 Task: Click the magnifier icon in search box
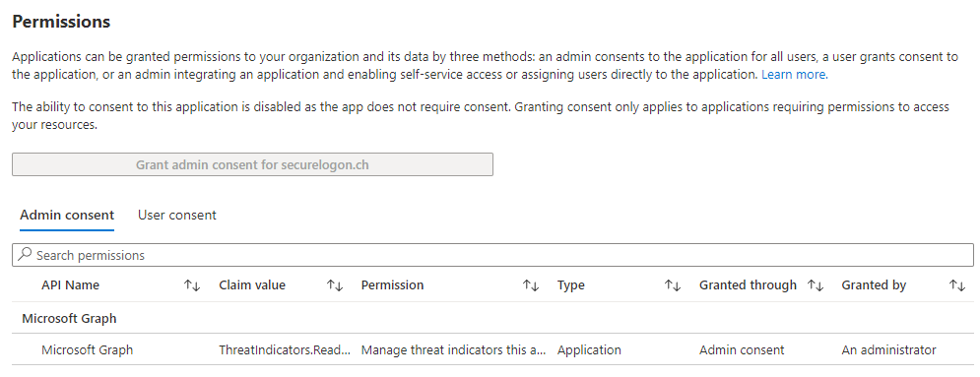click(25, 255)
